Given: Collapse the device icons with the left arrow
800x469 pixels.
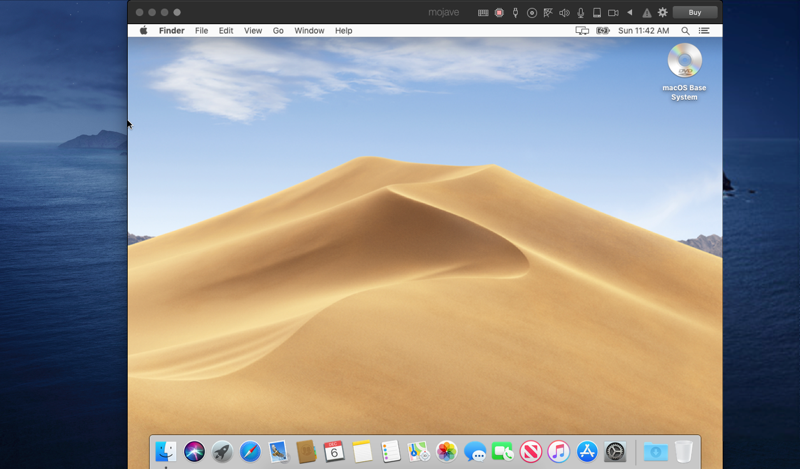Looking at the screenshot, I should pos(630,12).
